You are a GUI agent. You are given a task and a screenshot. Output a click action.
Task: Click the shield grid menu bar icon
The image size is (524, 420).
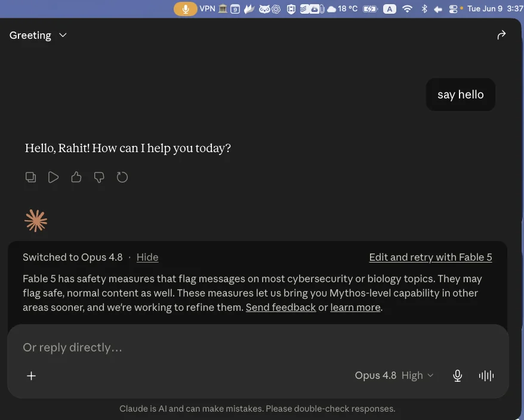291,9
